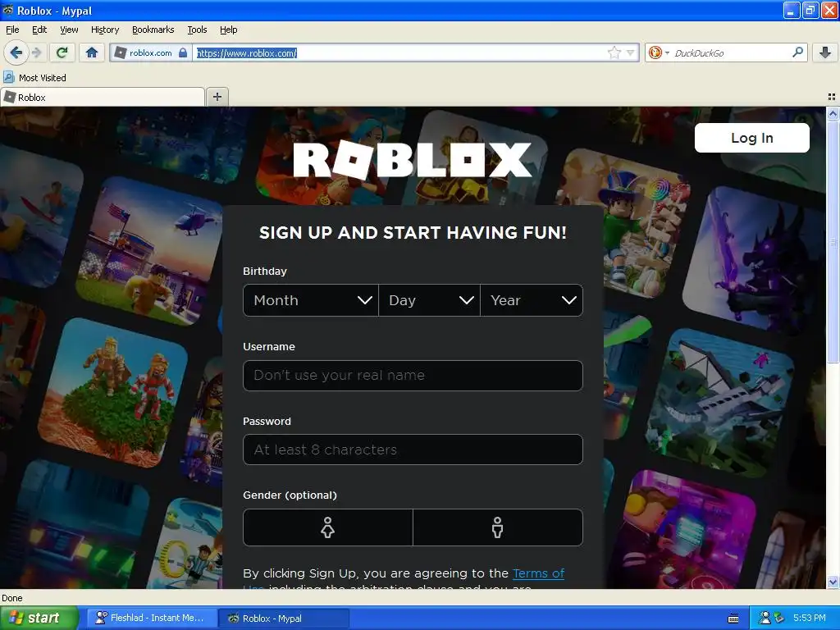Click the search magnifier icon

[797, 52]
